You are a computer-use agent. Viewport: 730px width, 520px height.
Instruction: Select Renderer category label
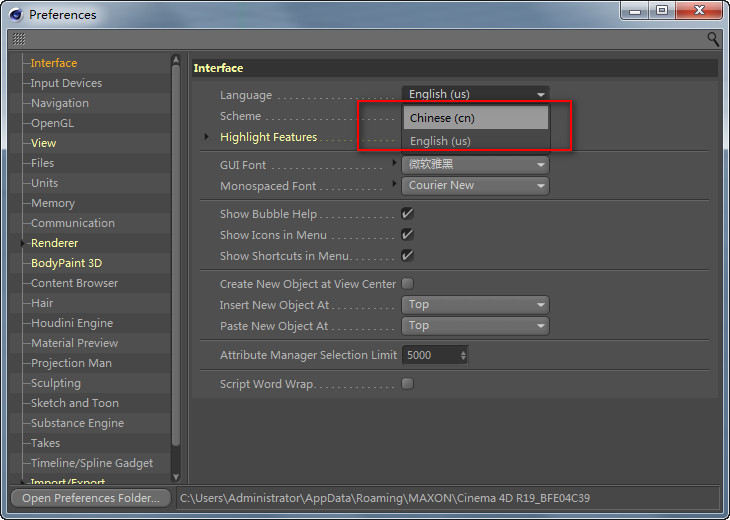54,243
